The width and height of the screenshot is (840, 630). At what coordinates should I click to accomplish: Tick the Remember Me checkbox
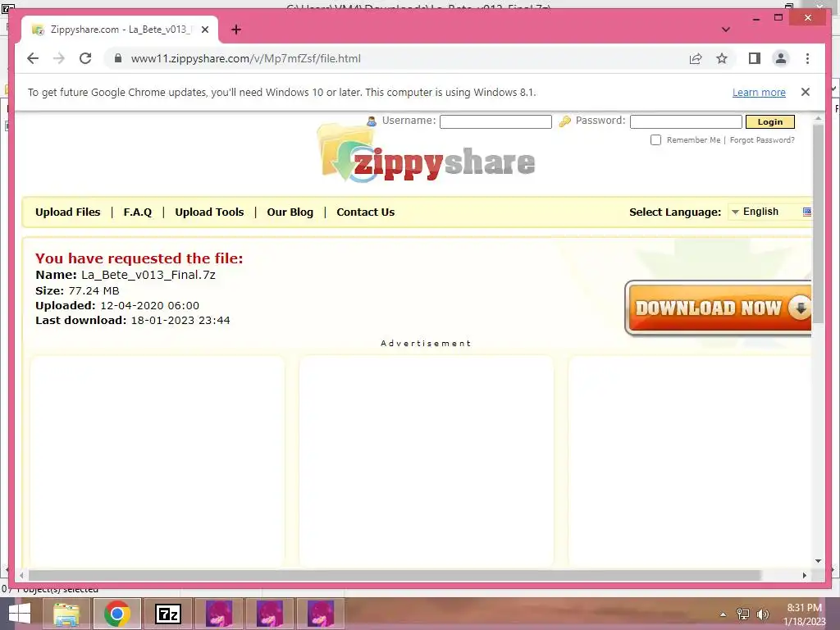tap(655, 139)
